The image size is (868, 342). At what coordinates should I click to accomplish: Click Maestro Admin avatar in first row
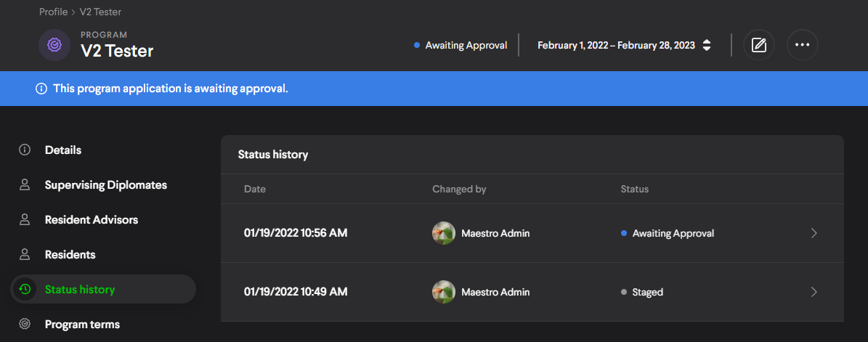point(443,233)
